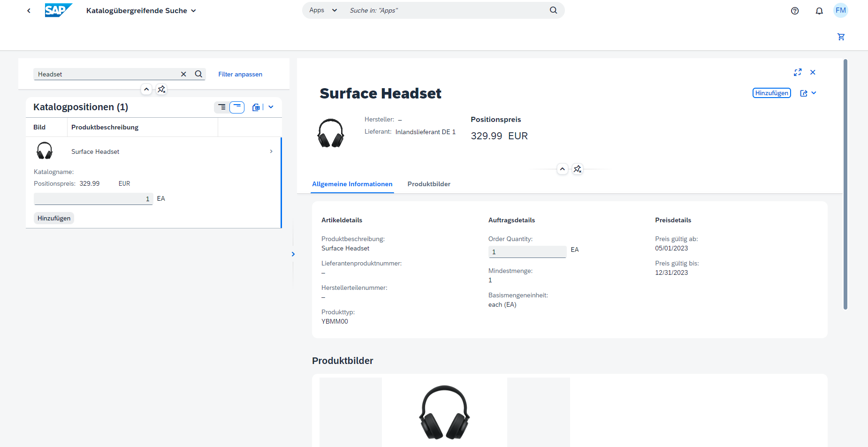Open the export options dropdown arrow

click(x=271, y=107)
